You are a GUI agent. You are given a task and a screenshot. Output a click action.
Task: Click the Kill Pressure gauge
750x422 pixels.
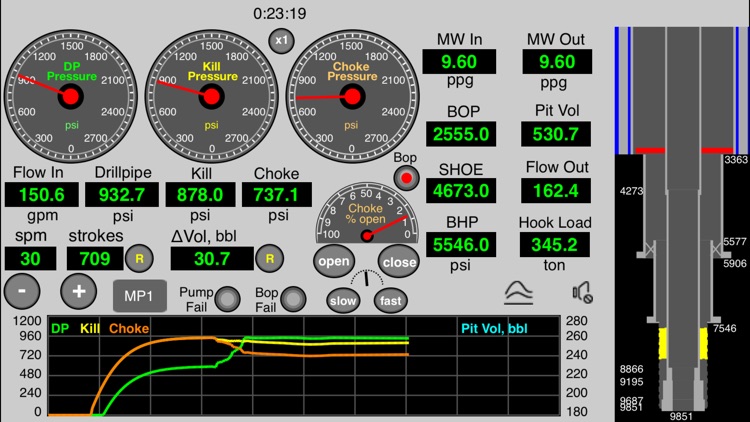(x=211, y=96)
